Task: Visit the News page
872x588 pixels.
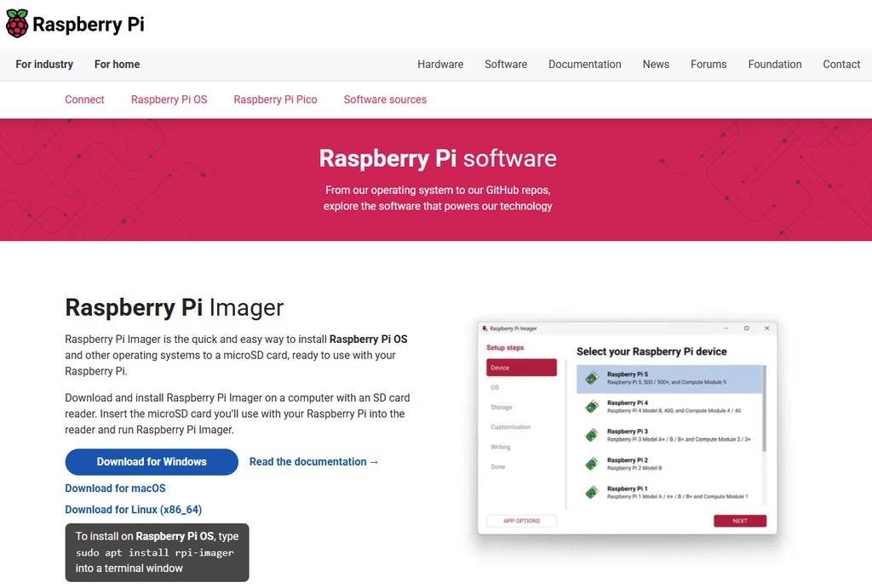Action: 657,65
